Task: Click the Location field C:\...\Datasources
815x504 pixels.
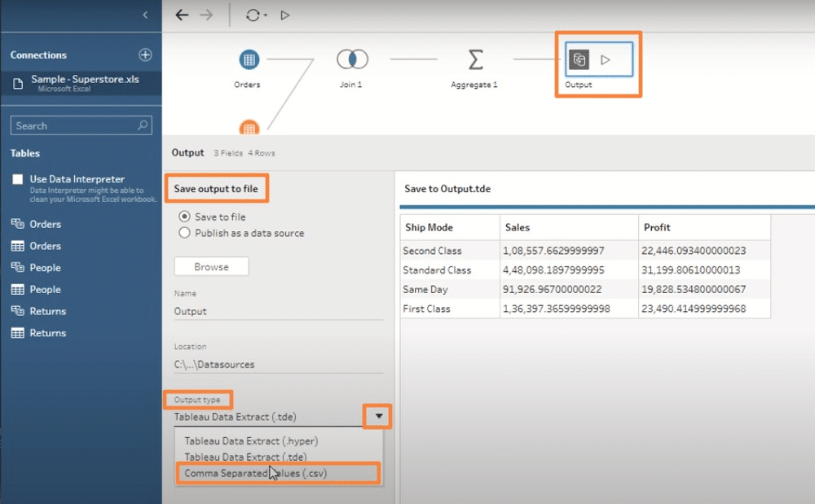Action: (279, 365)
